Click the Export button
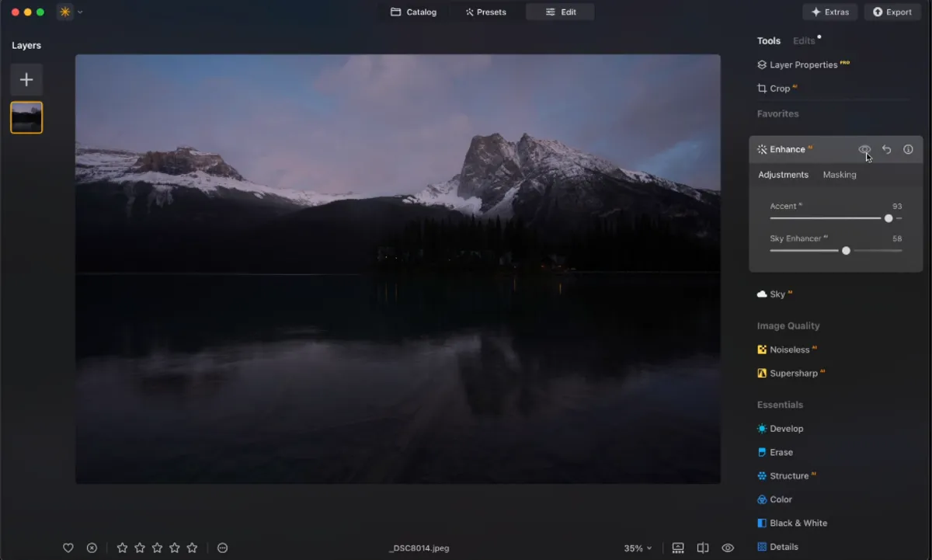The width and height of the screenshot is (932, 560). 892,12
